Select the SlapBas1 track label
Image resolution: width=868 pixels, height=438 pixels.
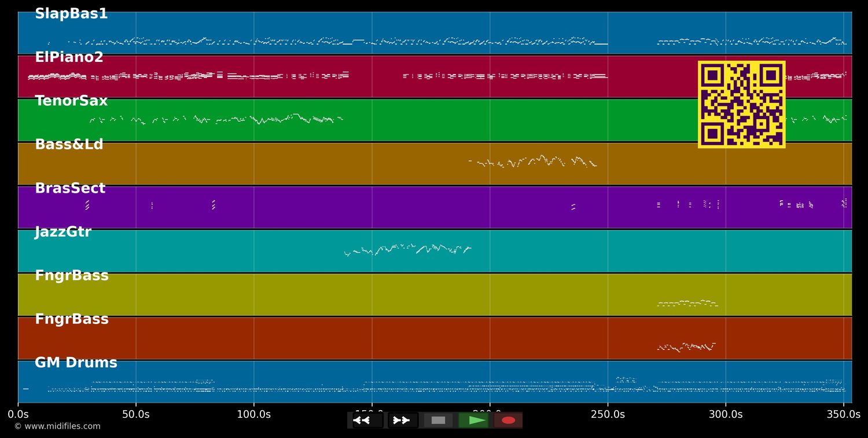(x=71, y=14)
